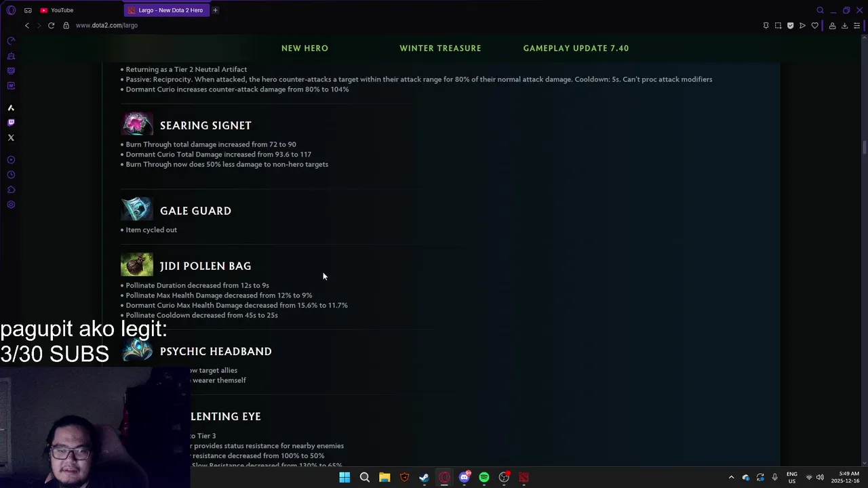This screenshot has height=488, width=868.
Task: Open Discord from the taskbar
Action: tap(464, 477)
